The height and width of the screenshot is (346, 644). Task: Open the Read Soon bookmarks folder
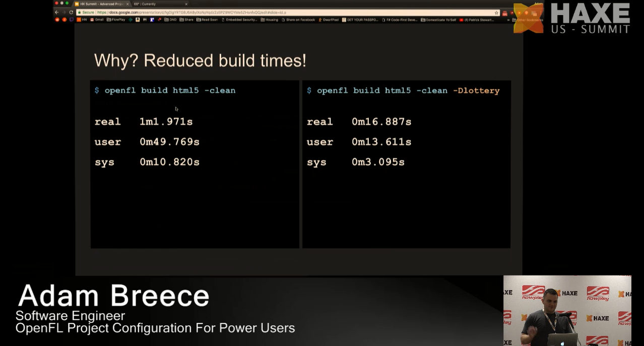[207, 20]
